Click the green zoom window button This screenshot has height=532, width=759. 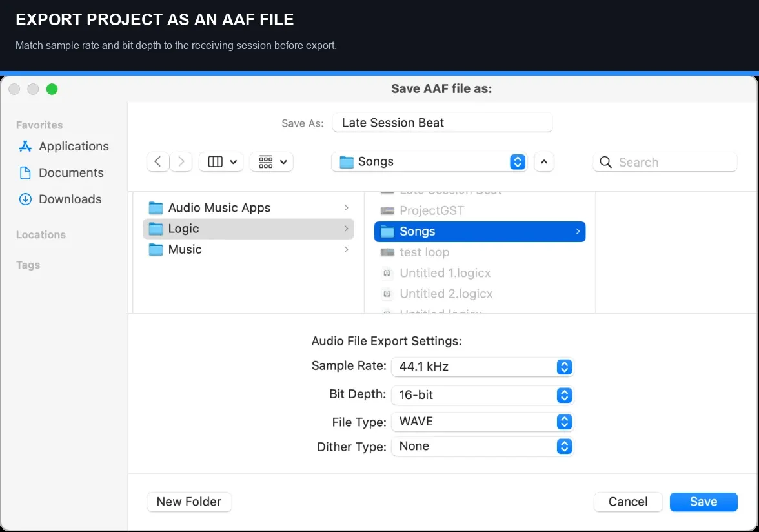pyautogui.click(x=52, y=89)
